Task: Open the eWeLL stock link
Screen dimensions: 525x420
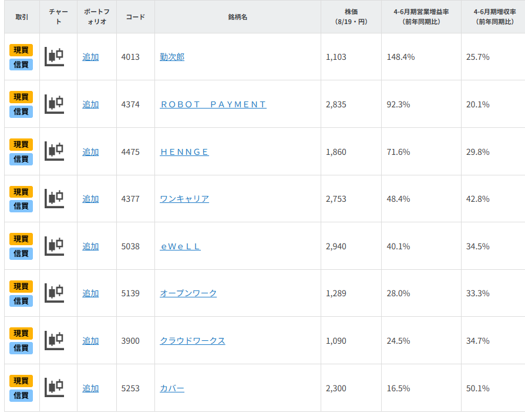Action: click(x=180, y=246)
